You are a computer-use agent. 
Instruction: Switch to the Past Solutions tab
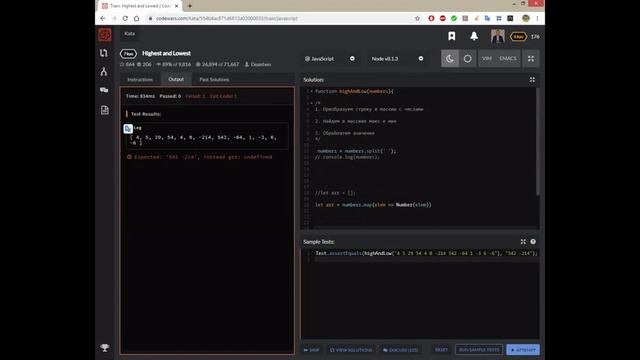(x=214, y=80)
